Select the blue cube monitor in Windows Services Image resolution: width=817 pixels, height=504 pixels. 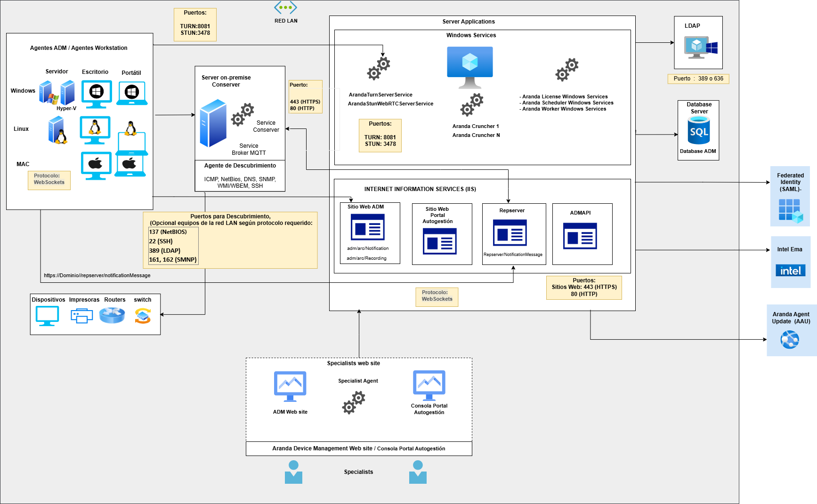point(469,67)
